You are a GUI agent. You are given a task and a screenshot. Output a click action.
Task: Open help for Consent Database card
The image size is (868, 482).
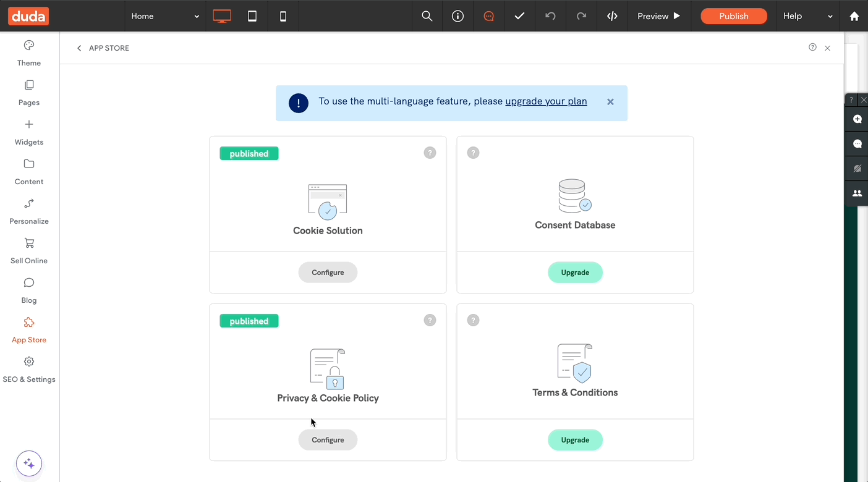tap(473, 153)
